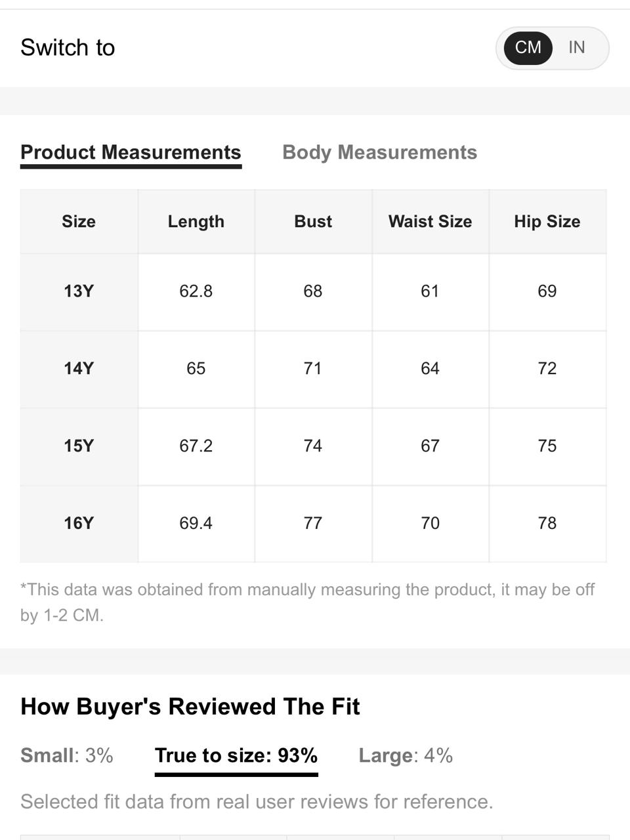Select the Small fit review filter
The width and height of the screenshot is (630, 840).
pos(67,755)
